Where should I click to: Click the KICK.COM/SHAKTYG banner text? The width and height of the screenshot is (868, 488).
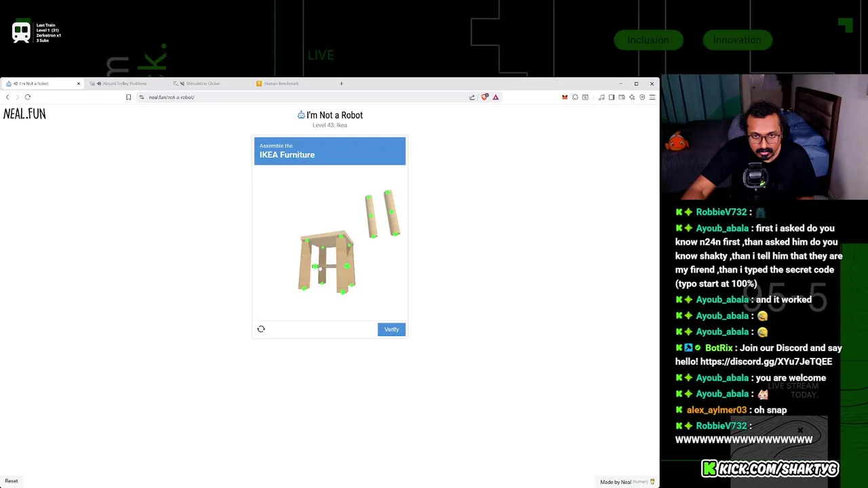(x=778, y=469)
